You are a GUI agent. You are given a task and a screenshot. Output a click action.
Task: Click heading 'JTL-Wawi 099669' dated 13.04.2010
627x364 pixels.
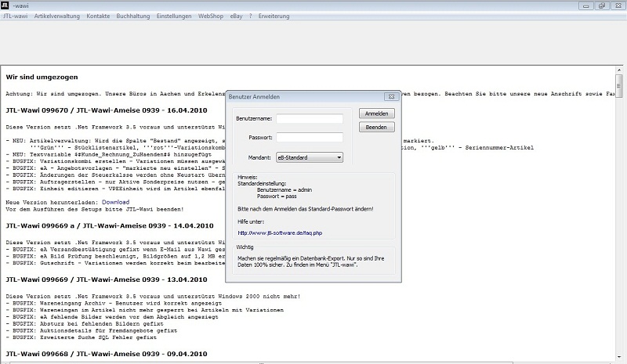click(x=107, y=279)
